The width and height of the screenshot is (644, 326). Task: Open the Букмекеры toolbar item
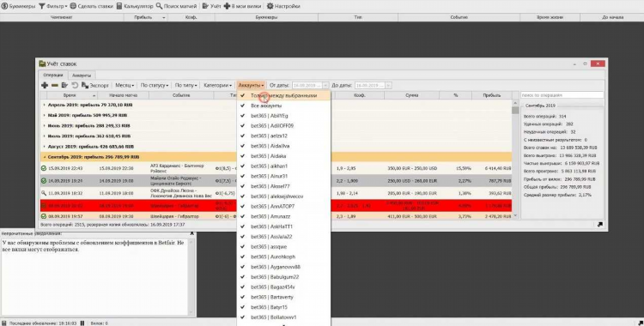(19, 6)
